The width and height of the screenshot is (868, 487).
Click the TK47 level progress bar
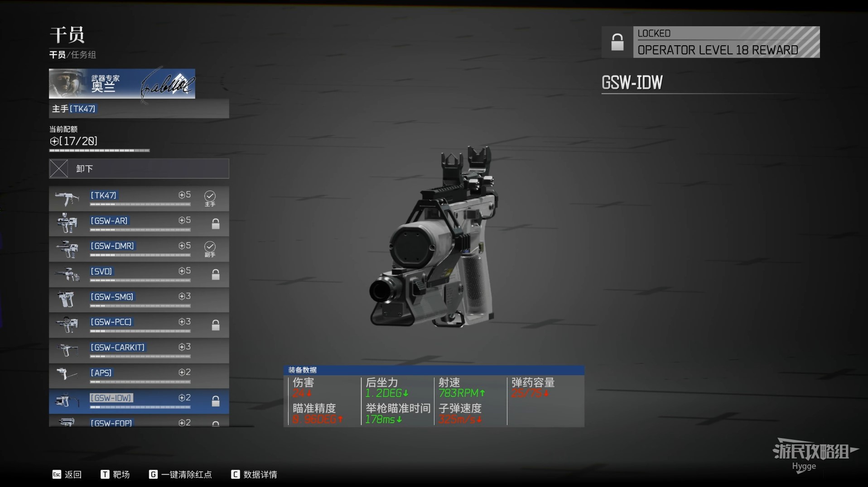[140, 205]
